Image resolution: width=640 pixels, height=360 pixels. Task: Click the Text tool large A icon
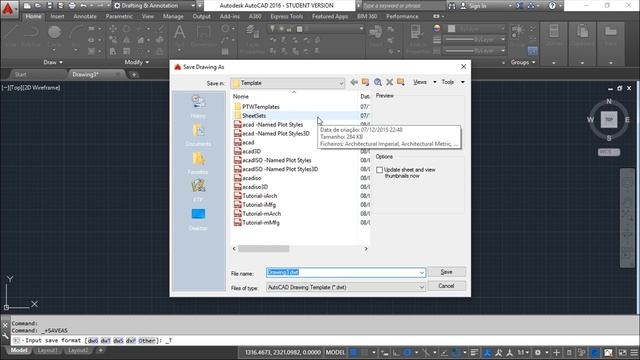coord(180,32)
